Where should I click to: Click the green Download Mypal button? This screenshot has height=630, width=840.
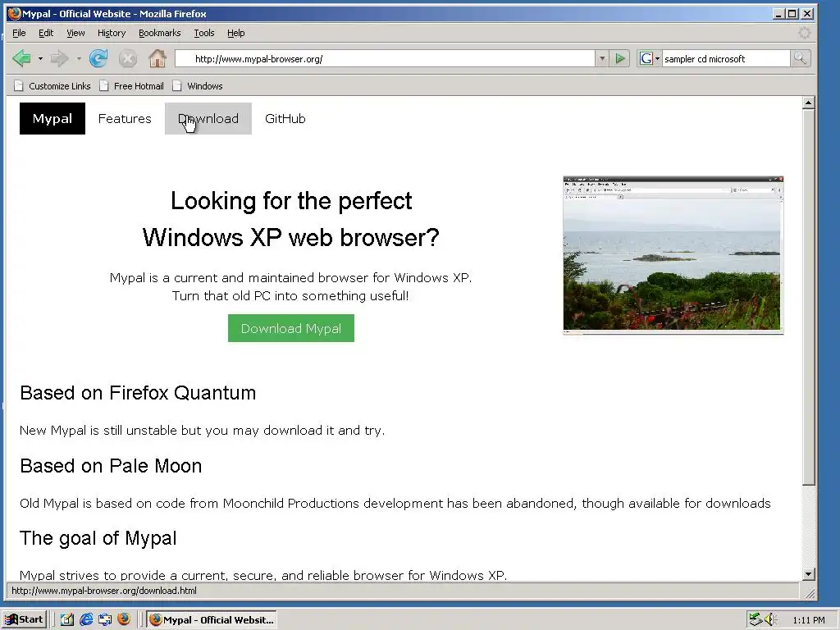click(291, 328)
